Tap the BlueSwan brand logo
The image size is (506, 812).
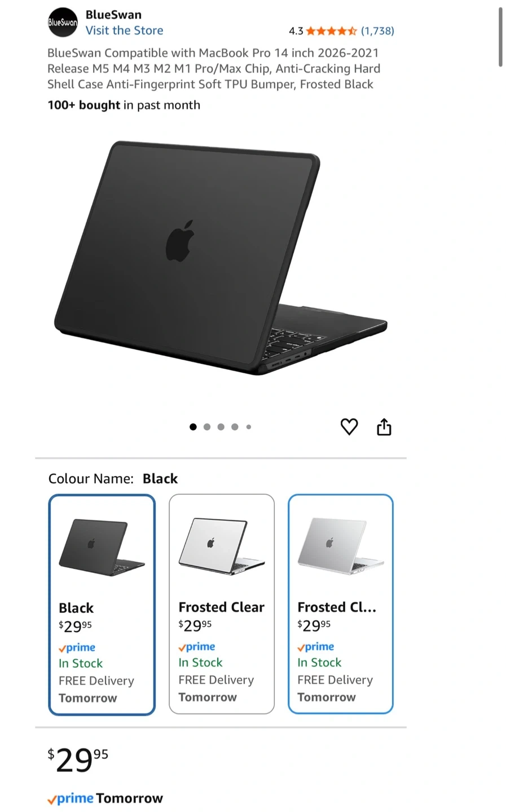[63, 22]
